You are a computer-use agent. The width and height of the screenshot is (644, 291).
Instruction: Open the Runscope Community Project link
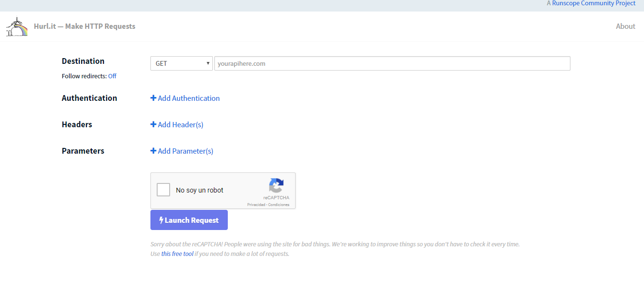(594, 3)
